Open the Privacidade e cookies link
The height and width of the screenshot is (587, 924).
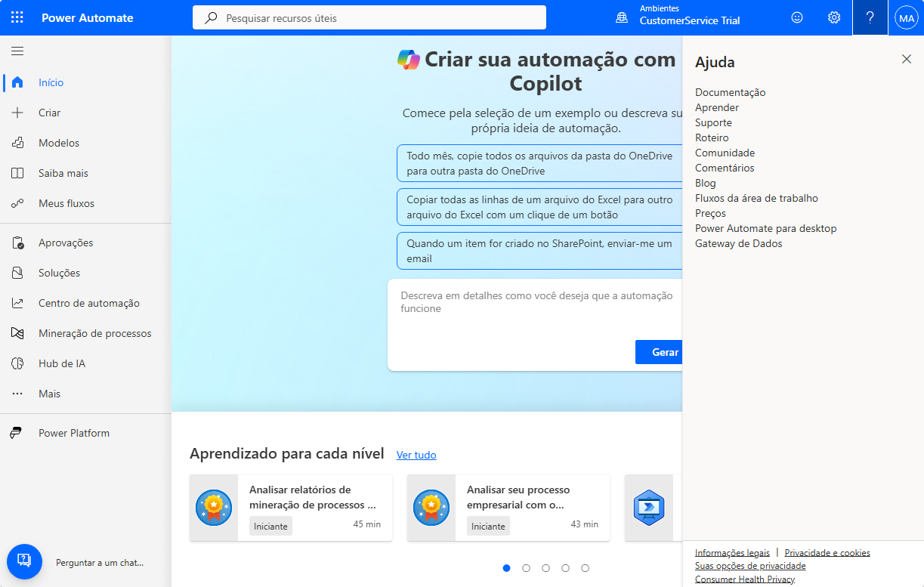pos(827,553)
